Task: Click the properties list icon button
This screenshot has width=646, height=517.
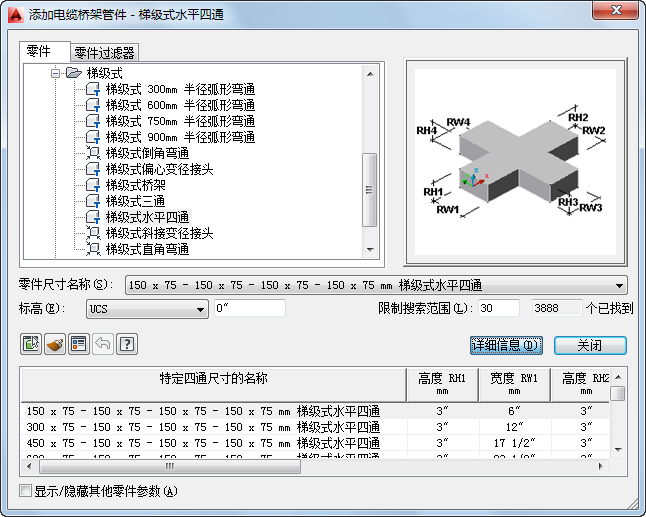Action: click(x=79, y=344)
